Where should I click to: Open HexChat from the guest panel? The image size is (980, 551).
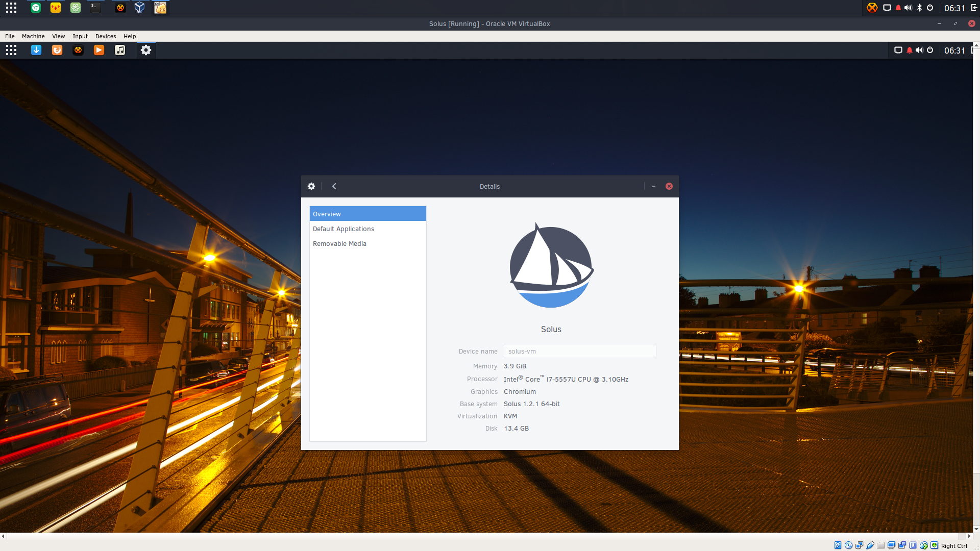pos(78,50)
